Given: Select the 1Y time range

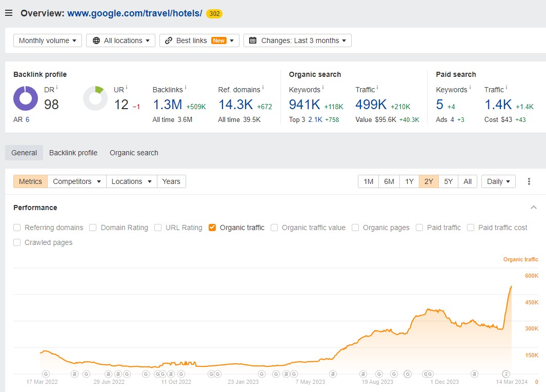Looking at the screenshot, I should 410,181.
